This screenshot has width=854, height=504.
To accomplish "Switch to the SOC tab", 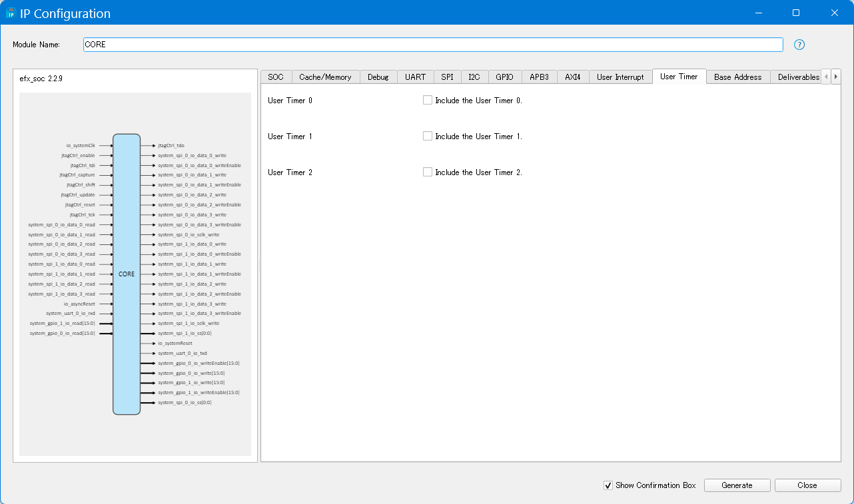I will click(x=276, y=77).
